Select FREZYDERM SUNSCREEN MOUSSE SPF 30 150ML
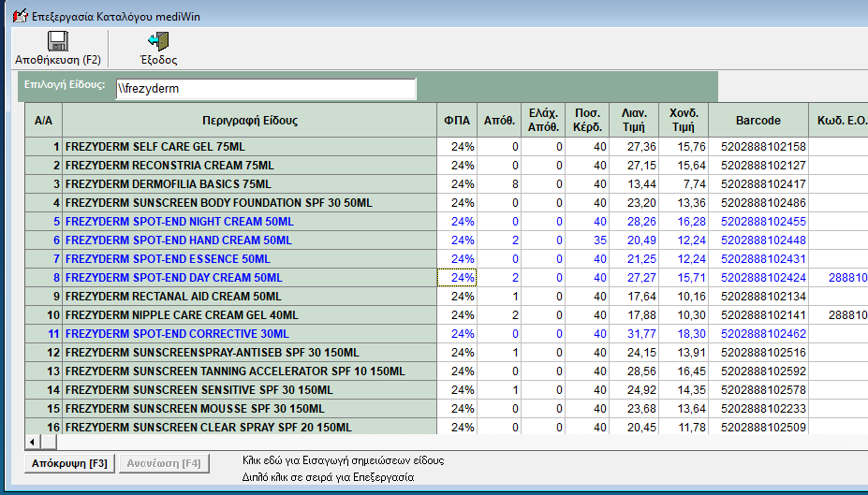Viewport: 868px width, 495px height. (250, 409)
